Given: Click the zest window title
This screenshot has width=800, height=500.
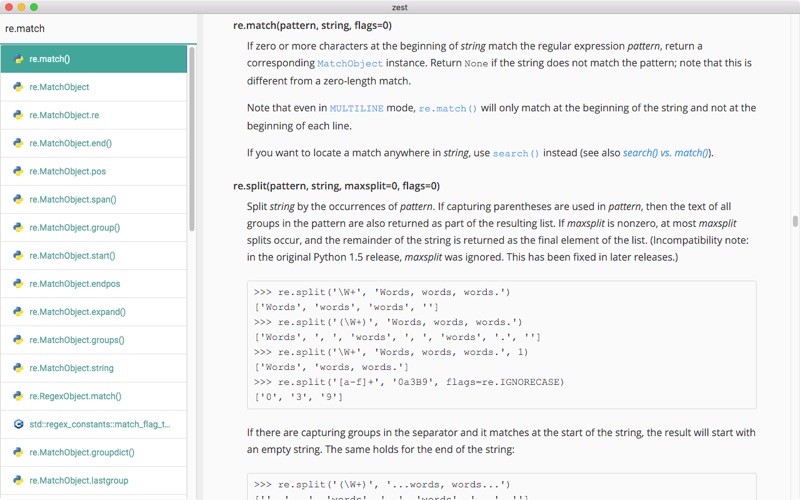Looking at the screenshot, I should click(x=399, y=7).
